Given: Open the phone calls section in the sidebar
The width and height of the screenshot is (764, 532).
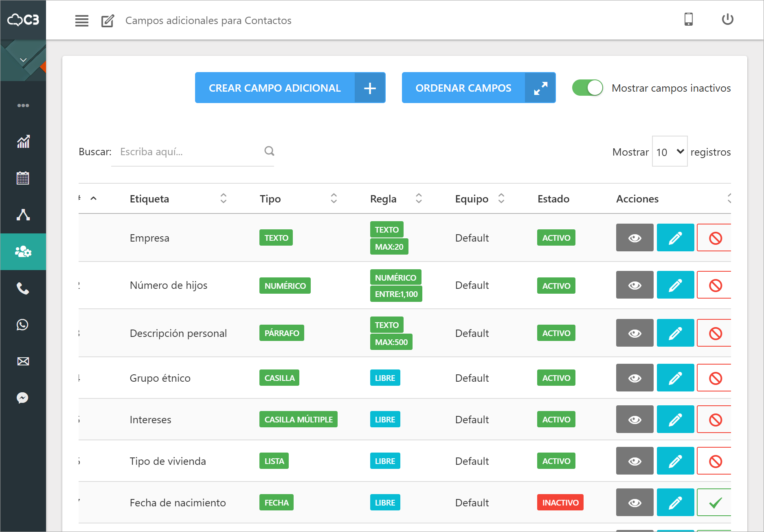Looking at the screenshot, I should pos(23,288).
